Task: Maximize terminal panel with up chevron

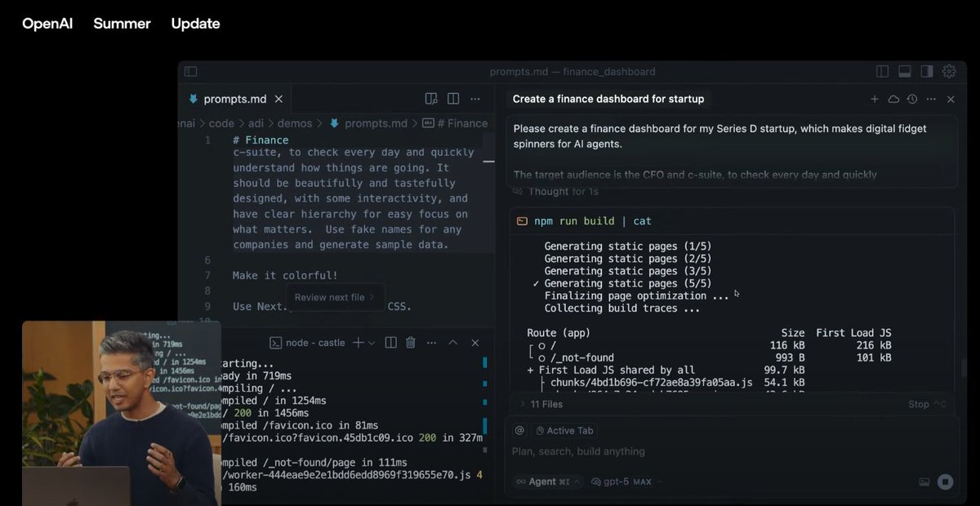Action: 453,343
